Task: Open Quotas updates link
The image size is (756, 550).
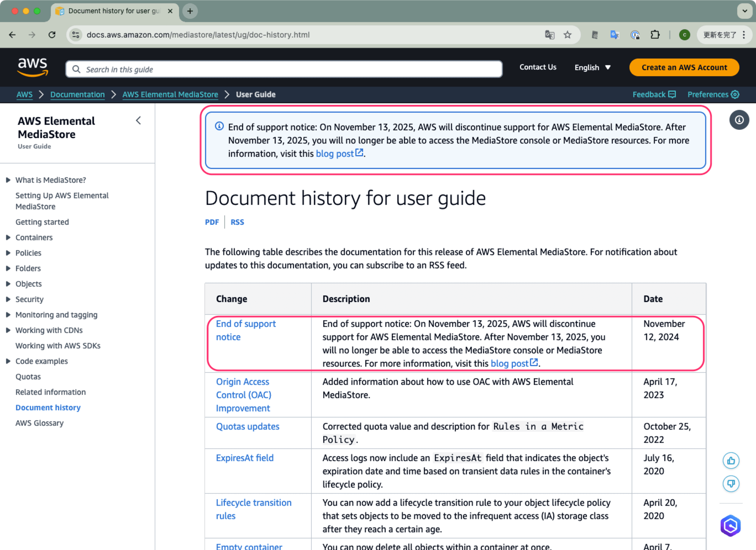Action: pos(248,426)
